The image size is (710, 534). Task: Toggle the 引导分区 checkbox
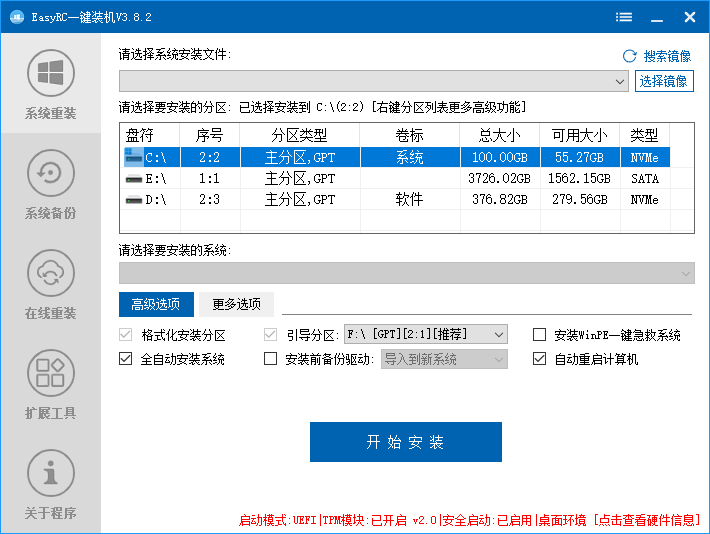pyautogui.click(x=270, y=335)
